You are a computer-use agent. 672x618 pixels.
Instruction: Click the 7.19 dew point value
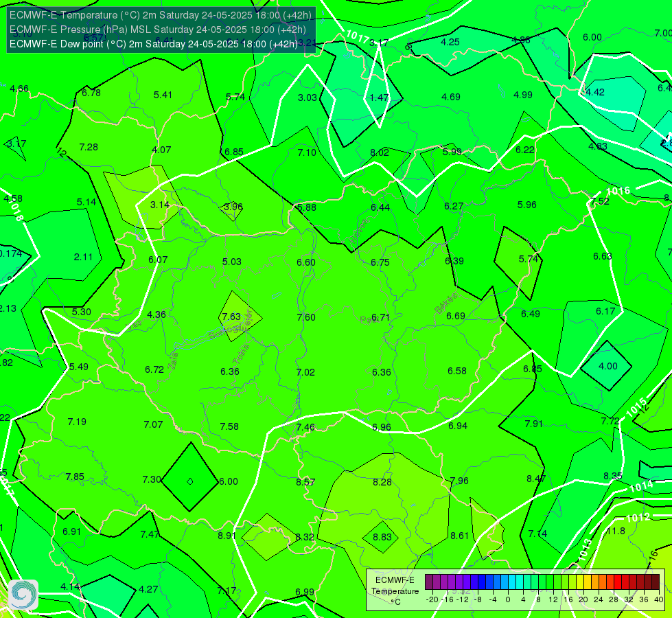[77, 422]
